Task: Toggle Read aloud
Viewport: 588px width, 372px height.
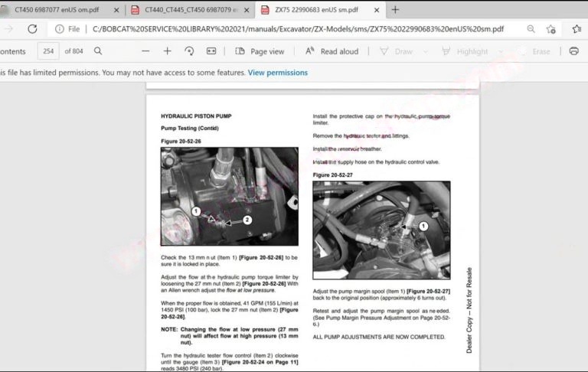Action: tap(332, 51)
